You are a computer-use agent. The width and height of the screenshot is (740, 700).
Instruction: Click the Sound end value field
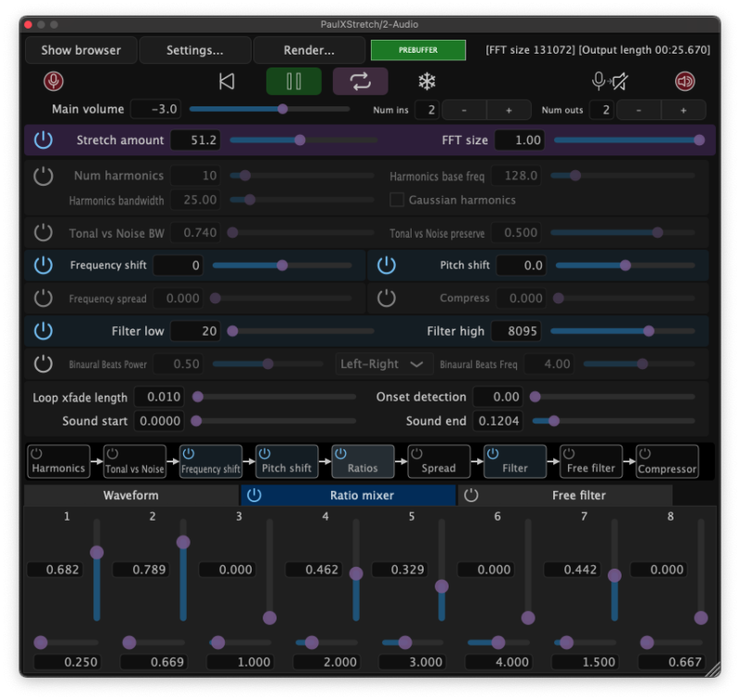(498, 421)
